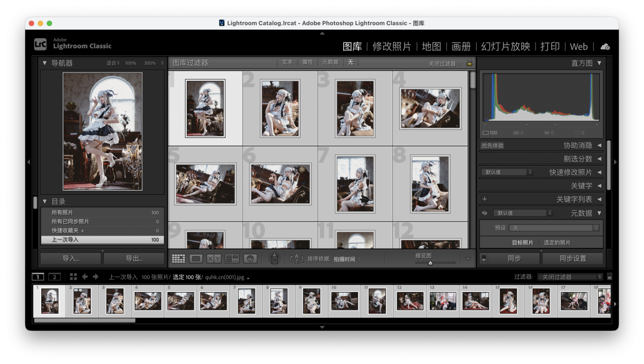Screen dimensions: 644x364
Task: Switch to the 修改照片 module
Action: (x=392, y=47)
